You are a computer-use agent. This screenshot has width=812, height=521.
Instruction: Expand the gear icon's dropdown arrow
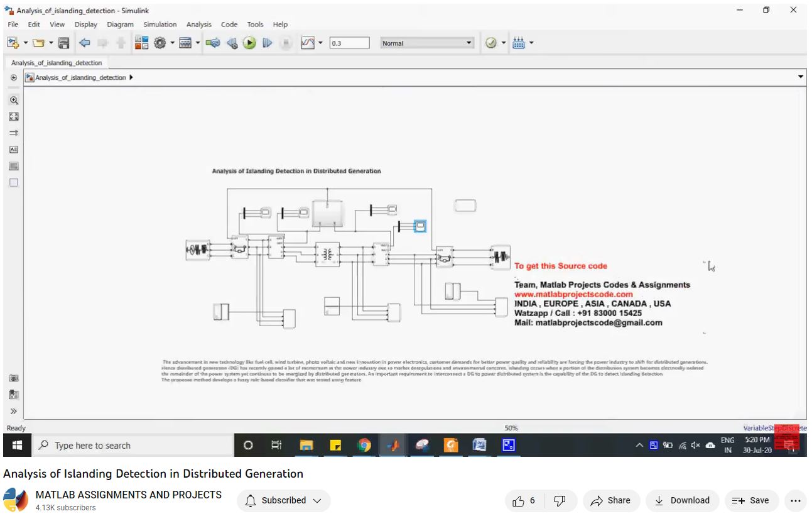(x=172, y=43)
